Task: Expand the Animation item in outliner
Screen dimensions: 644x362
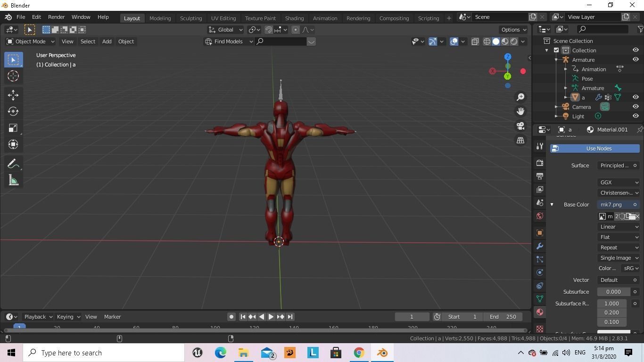Action: click(x=566, y=69)
